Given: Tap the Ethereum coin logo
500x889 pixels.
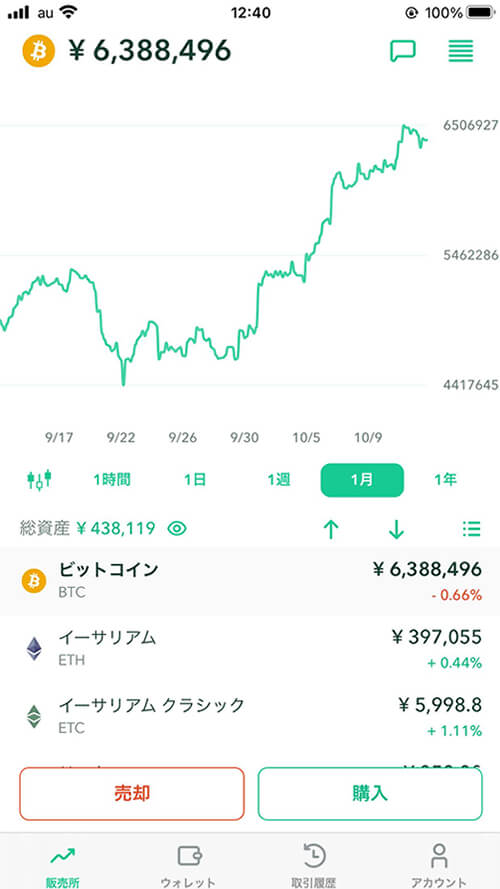Looking at the screenshot, I should click(x=35, y=649).
